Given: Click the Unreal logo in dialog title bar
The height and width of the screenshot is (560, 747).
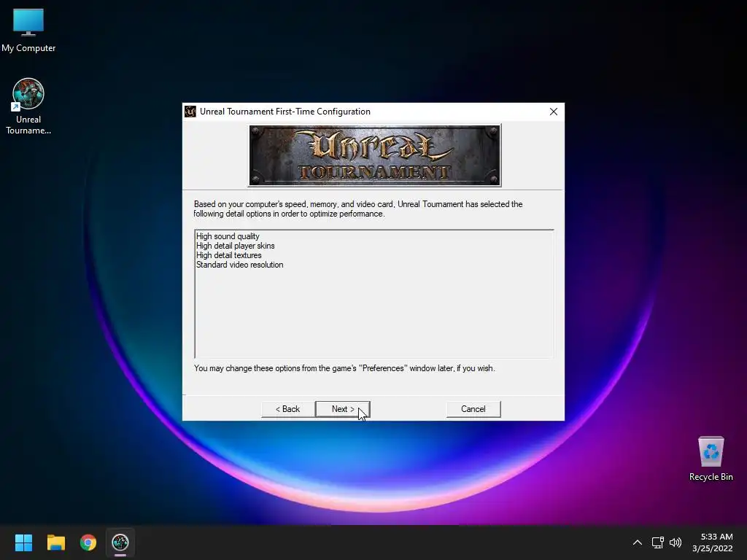Looking at the screenshot, I should point(190,112).
